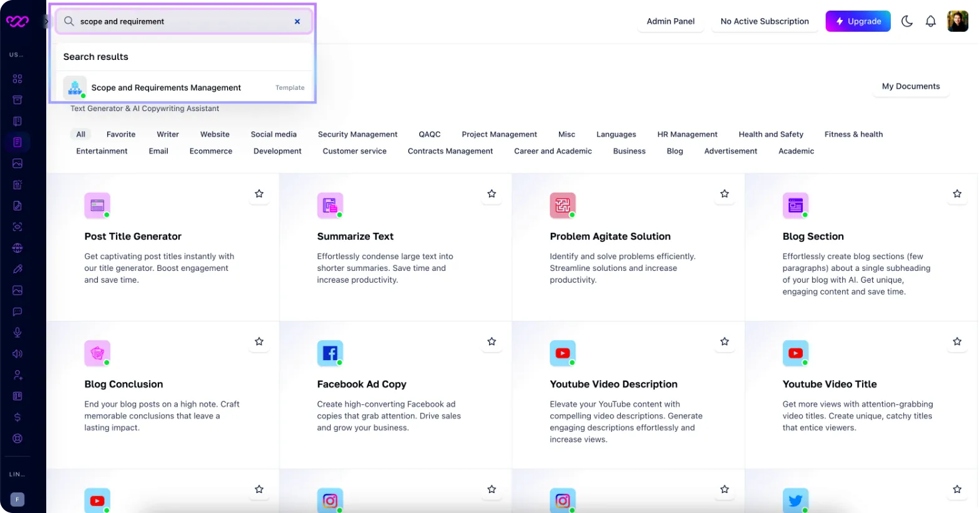
Task: Click the globe icon in the sidebar
Action: tap(17, 248)
